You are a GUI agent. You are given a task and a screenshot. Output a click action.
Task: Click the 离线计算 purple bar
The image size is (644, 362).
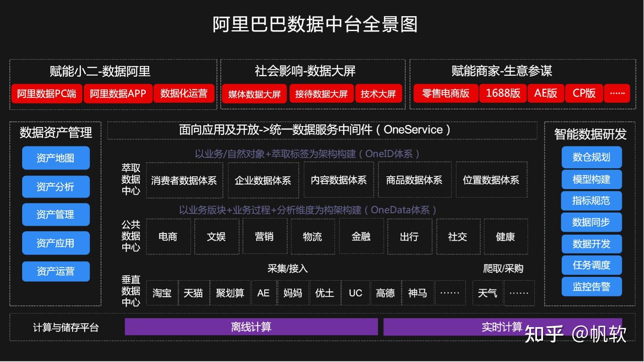coord(251,327)
